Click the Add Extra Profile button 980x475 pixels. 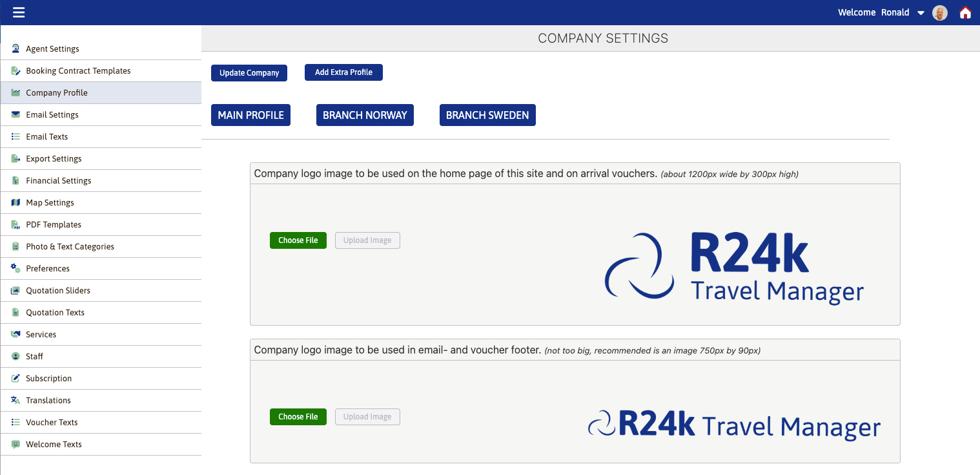[343, 72]
